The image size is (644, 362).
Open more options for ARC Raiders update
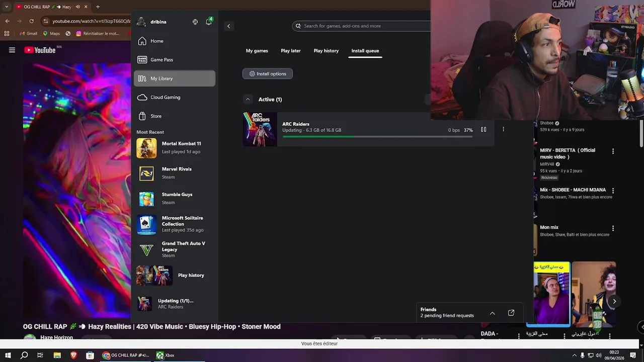[x=503, y=129]
